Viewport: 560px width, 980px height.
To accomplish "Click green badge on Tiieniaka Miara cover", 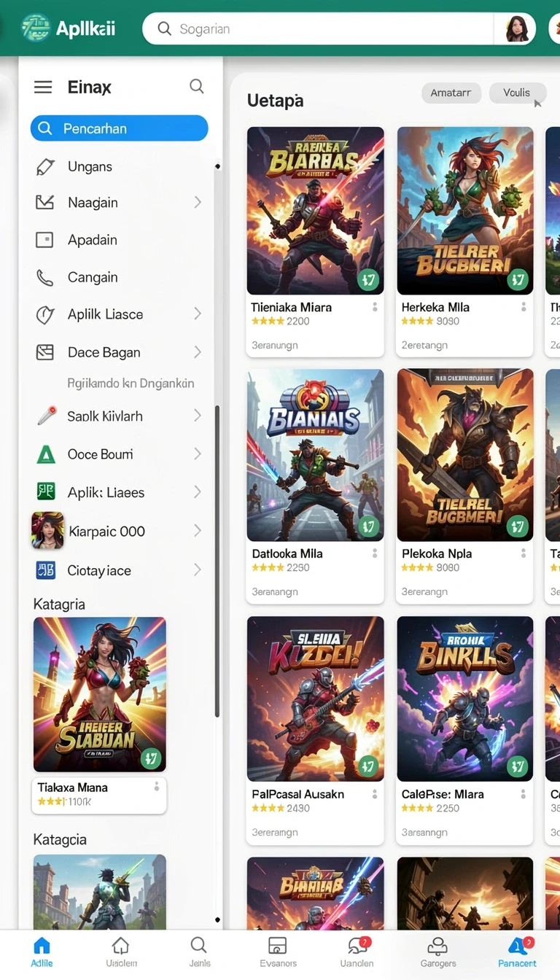I will click(369, 279).
